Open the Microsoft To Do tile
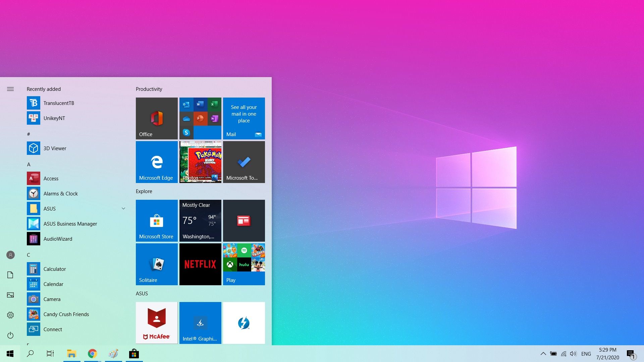 [x=244, y=162]
